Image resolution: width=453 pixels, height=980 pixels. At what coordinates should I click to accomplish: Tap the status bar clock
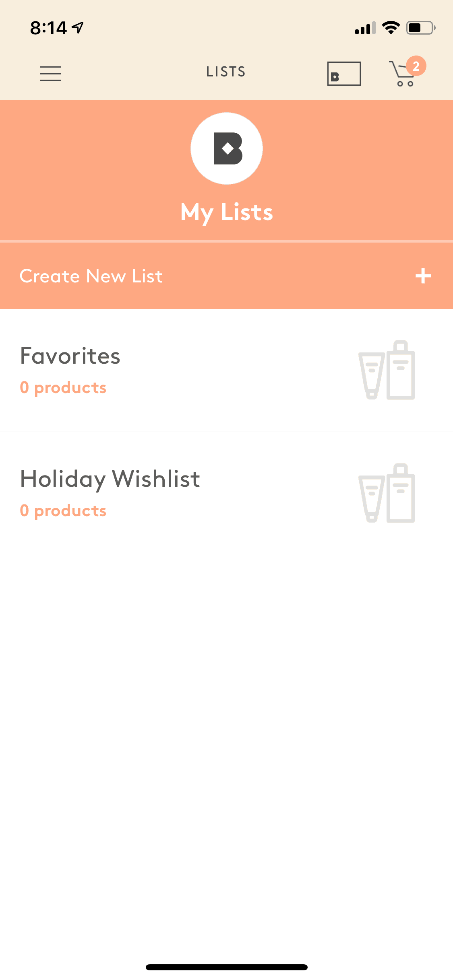coord(48,28)
